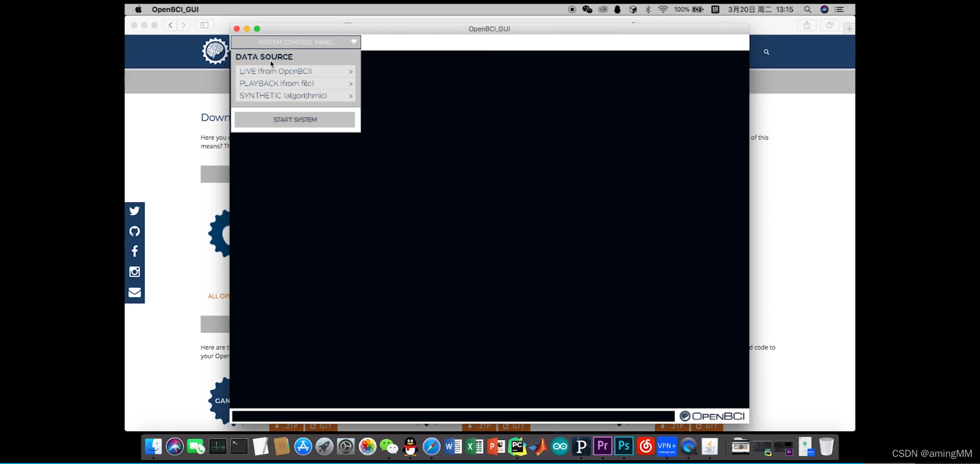Open NetEase Music from the Dock
980x464 pixels.
pyautogui.click(x=646, y=447)
